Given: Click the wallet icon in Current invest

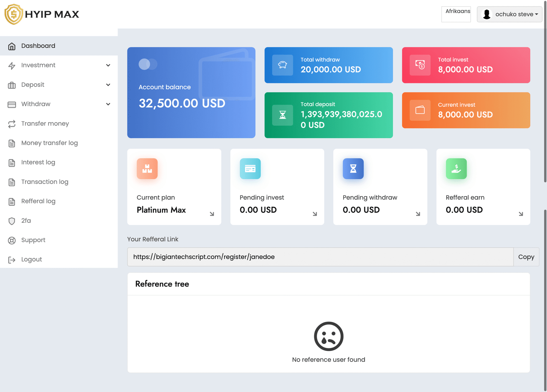Looking at the screenshot, I should [x=420, y=110].
